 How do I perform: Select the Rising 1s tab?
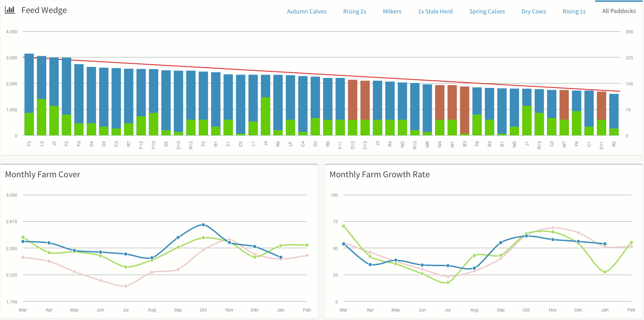(574, 11)
